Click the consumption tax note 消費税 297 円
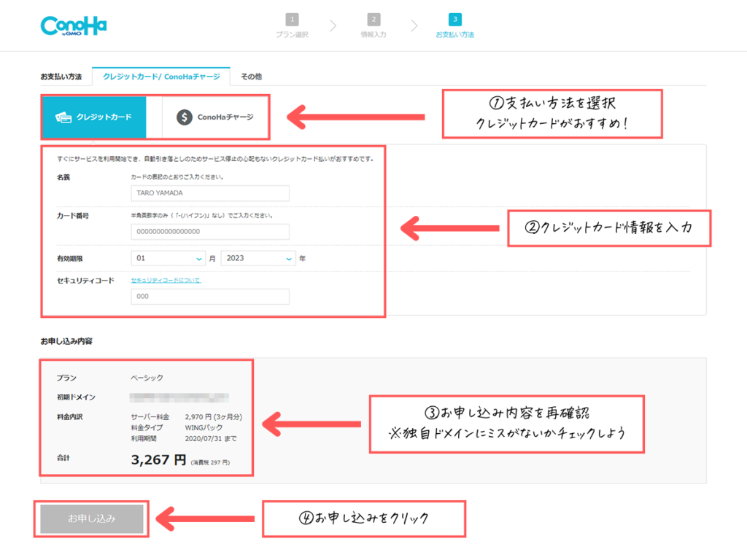 (210, 462)
